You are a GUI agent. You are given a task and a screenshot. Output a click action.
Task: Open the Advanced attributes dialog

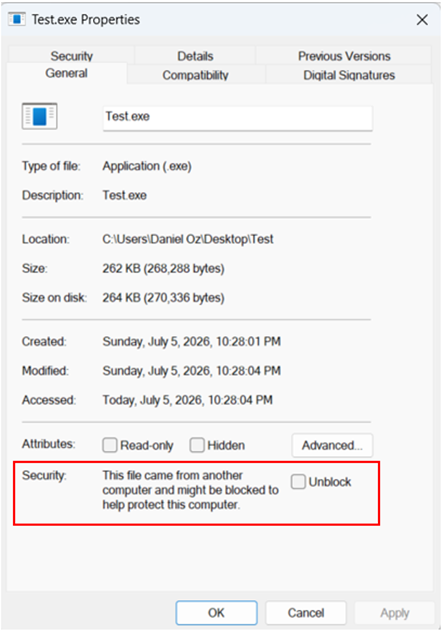coord(332,445)
